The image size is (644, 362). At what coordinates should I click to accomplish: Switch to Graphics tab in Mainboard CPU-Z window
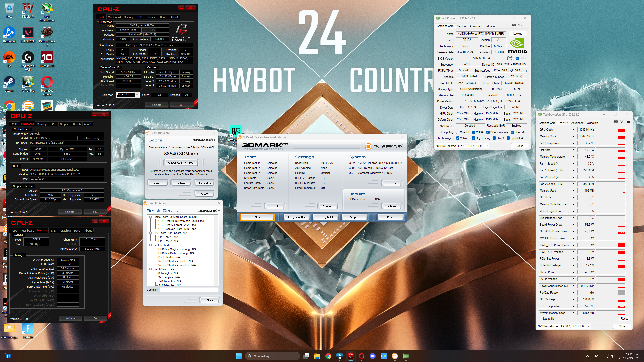tap(65, 124)
